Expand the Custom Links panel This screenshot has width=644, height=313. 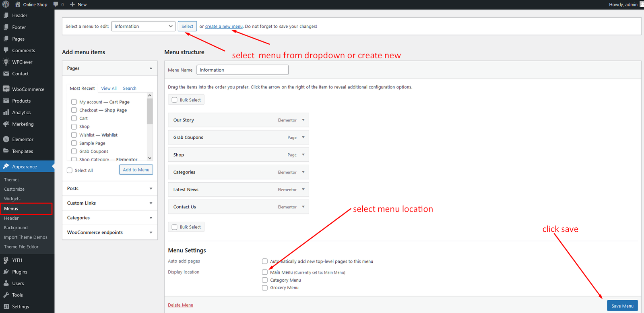coord(109,203)
